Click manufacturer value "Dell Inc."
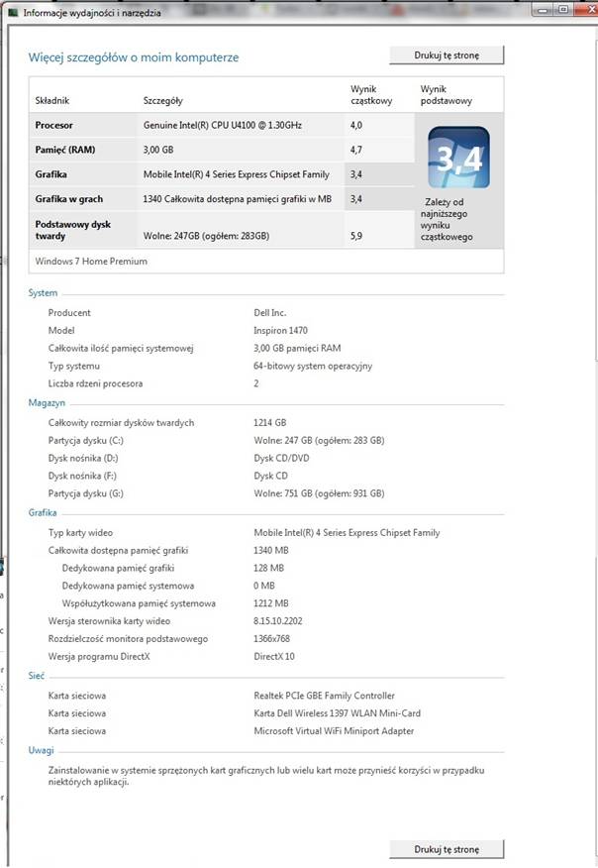 (270, 313)
